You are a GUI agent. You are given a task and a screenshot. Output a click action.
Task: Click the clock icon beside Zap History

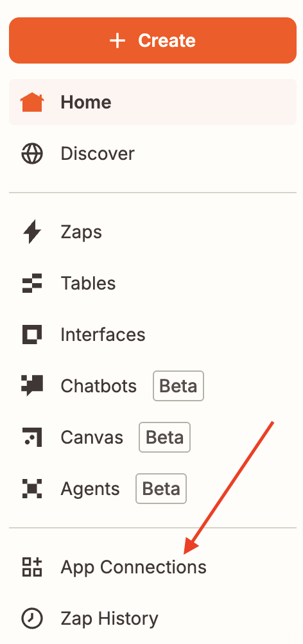pyautogui.click(x=31, y=618)
